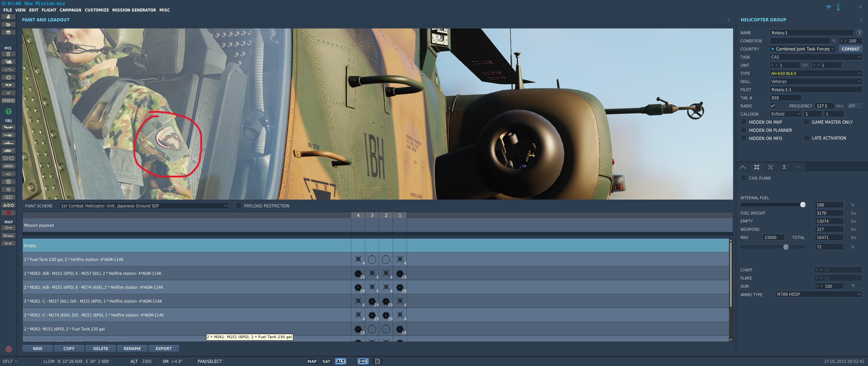Click the INTERNAL FUEL slider handle

pos(803,205)
